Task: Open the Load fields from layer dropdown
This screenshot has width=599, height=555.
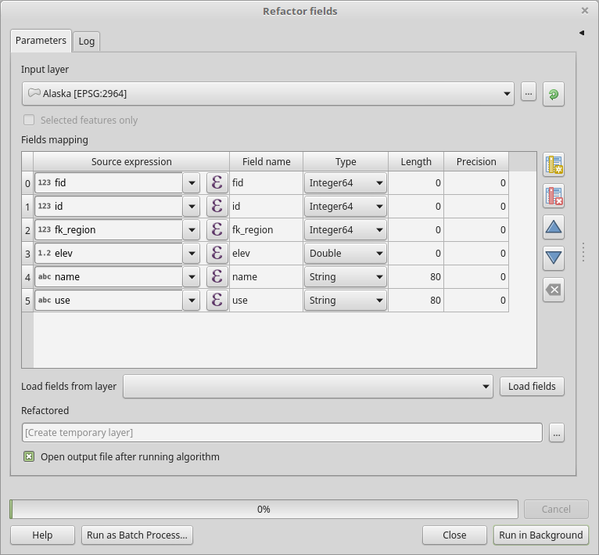Action: (x=308, y=387)
